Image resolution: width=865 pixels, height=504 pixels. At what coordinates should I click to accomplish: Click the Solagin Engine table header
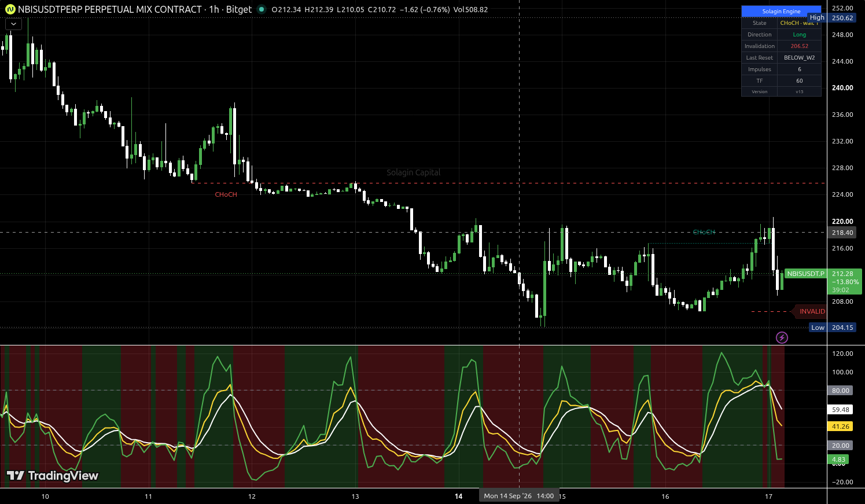point(781,11)
